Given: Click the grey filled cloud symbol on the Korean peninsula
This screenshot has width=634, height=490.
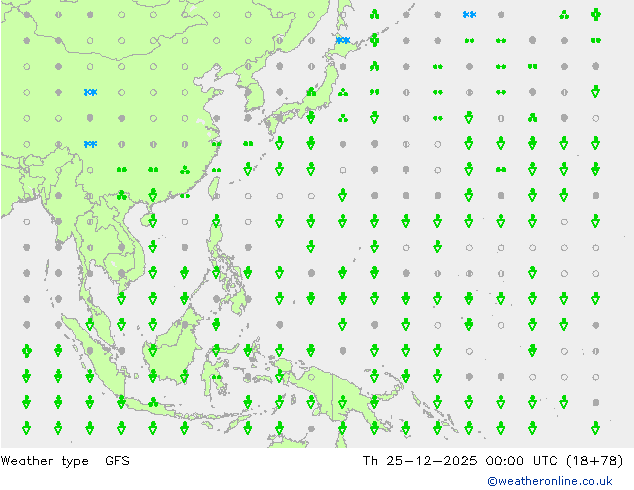Looking at the screenshot, I should pos(248,92).
